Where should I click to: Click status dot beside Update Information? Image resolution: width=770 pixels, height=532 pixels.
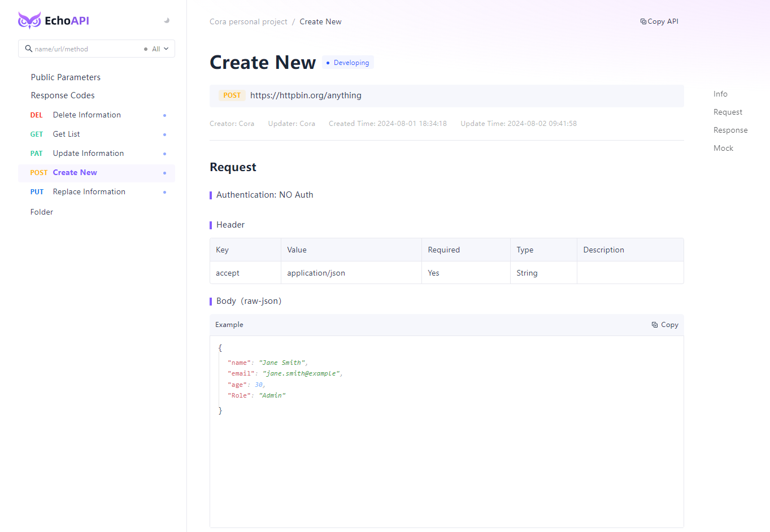point(164,154)
